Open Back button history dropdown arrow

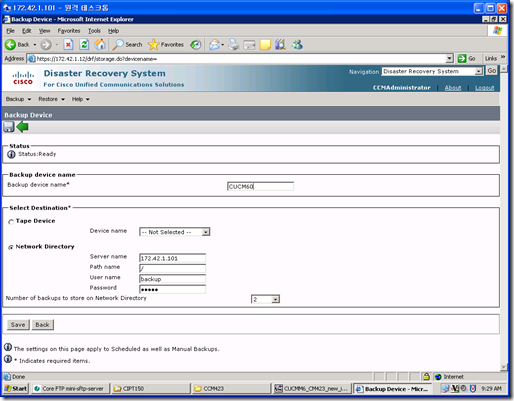point(35,44)
